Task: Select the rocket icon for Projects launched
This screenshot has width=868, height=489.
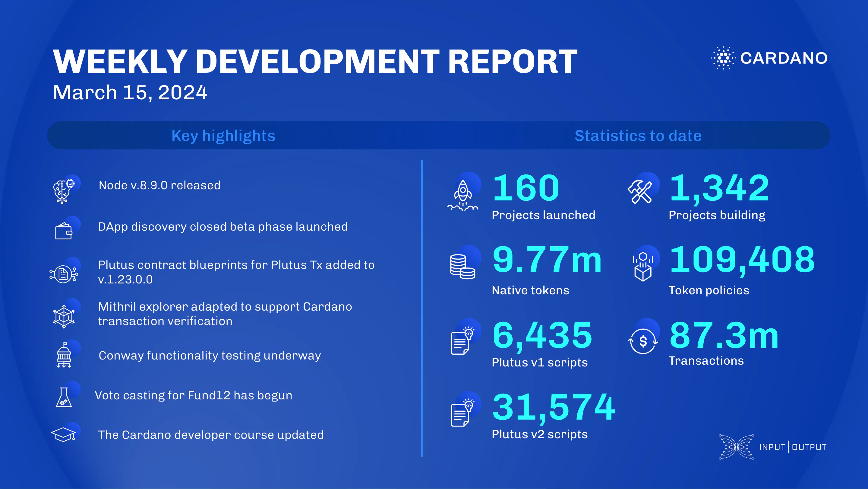Action: [x=463, y=196]
